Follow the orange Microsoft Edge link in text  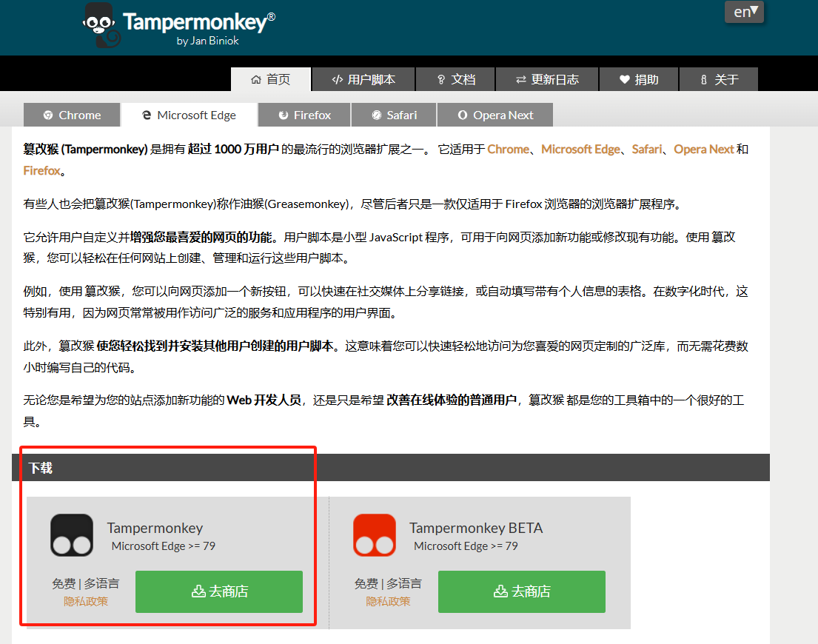pos(580,149)
